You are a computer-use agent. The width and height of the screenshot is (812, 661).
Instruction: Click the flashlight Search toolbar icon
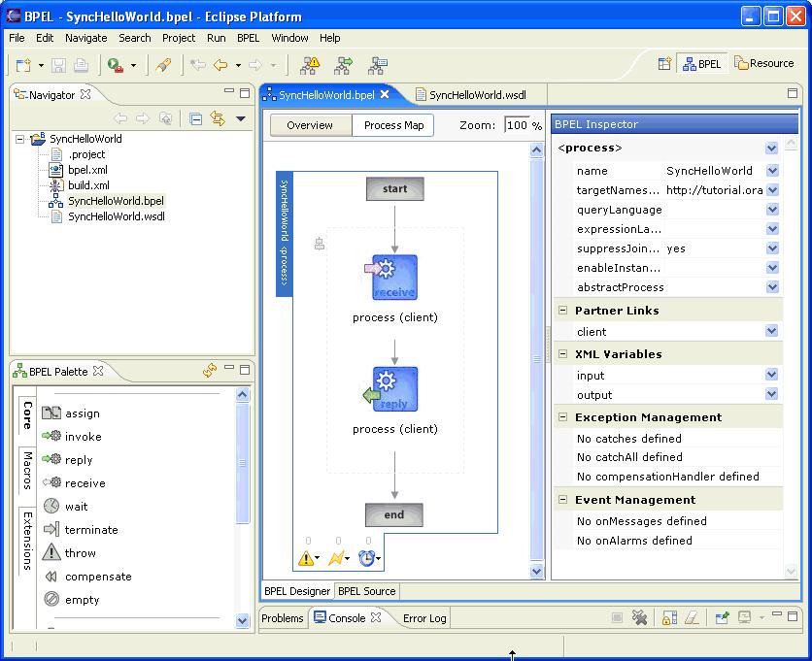click(163, 65)
